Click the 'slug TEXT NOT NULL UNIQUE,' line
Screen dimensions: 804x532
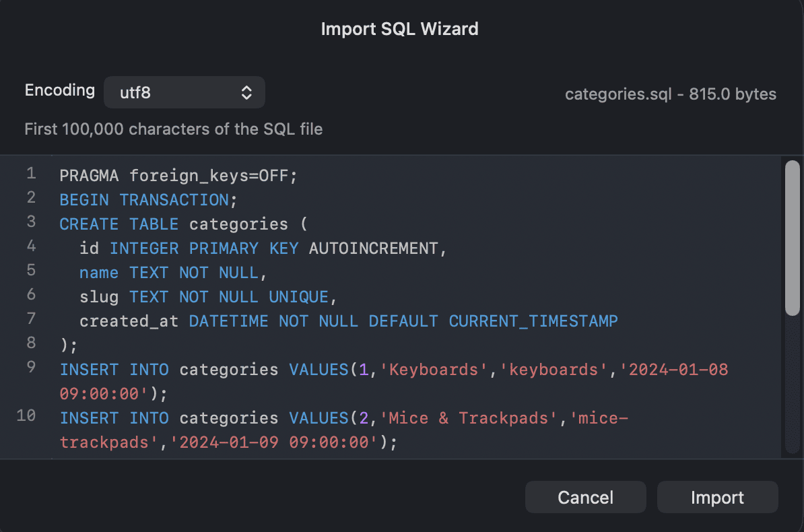(x=207, y=296)
